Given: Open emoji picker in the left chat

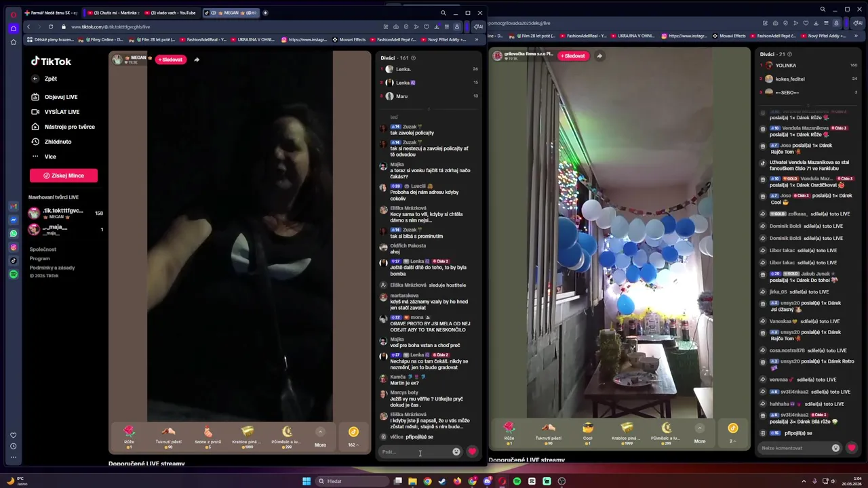Looking at the screenshot, I should tap(456, 452).
